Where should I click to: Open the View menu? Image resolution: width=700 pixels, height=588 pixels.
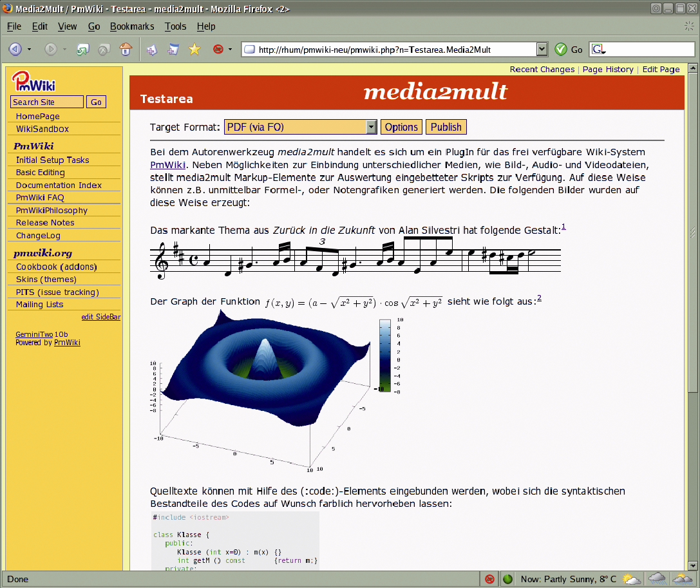tap(68, 26)
